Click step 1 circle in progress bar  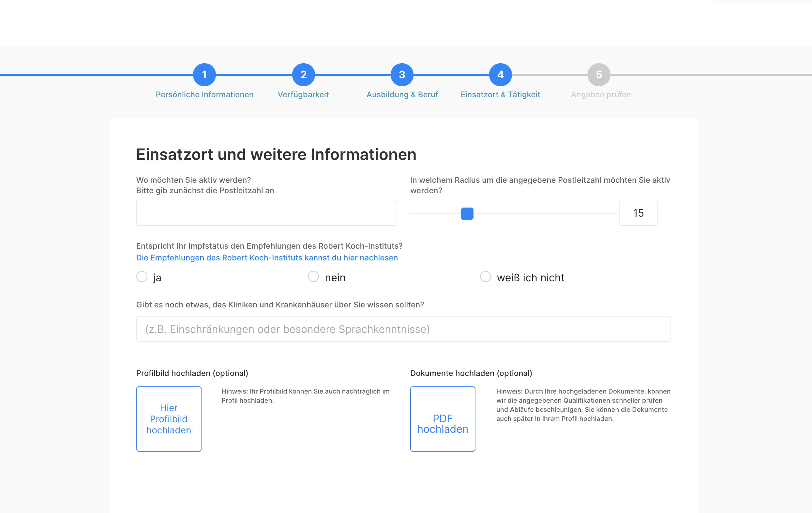[x=204, y=75]
